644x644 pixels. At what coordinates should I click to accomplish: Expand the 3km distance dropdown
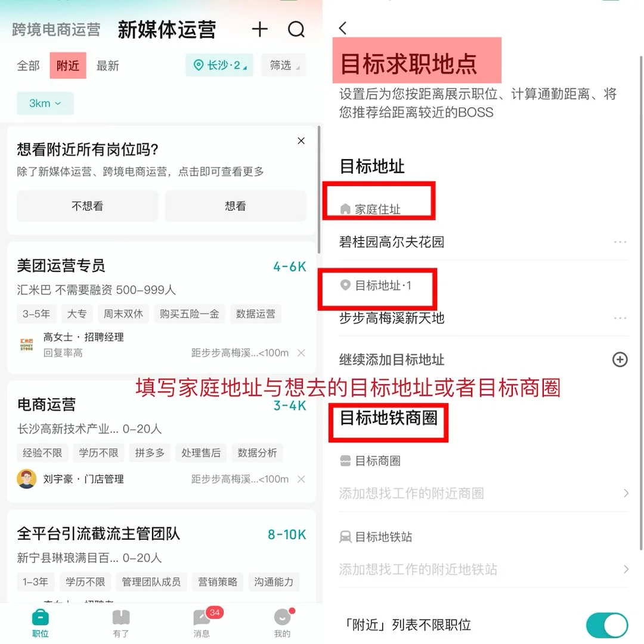[45, 103]
